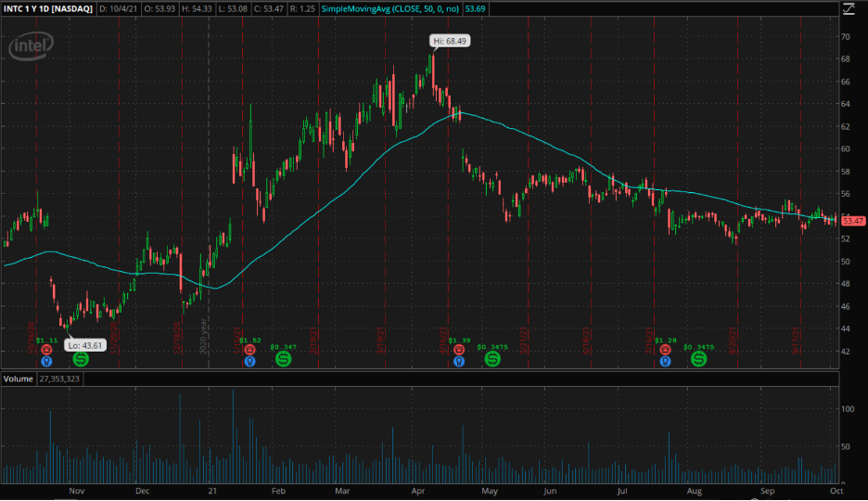
Task: Select the blue lightbulb icon under $1.28 earnings
Action: 665,362
